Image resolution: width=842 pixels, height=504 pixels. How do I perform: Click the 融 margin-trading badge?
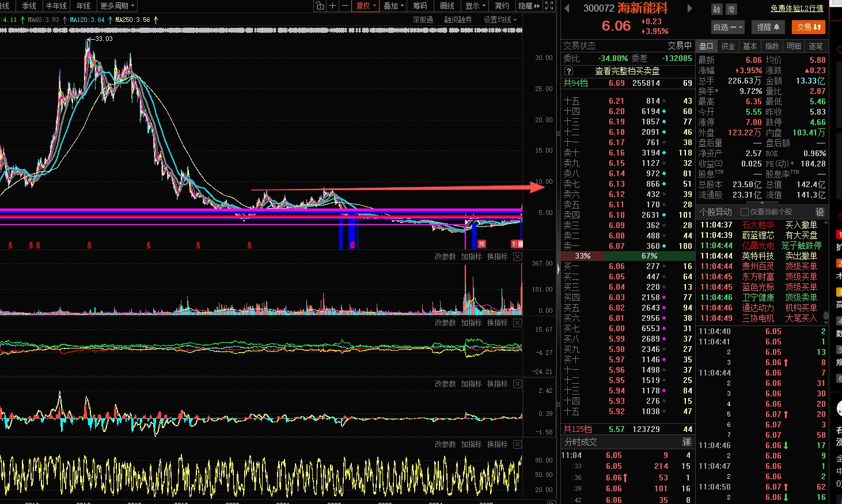coord(716,9)
